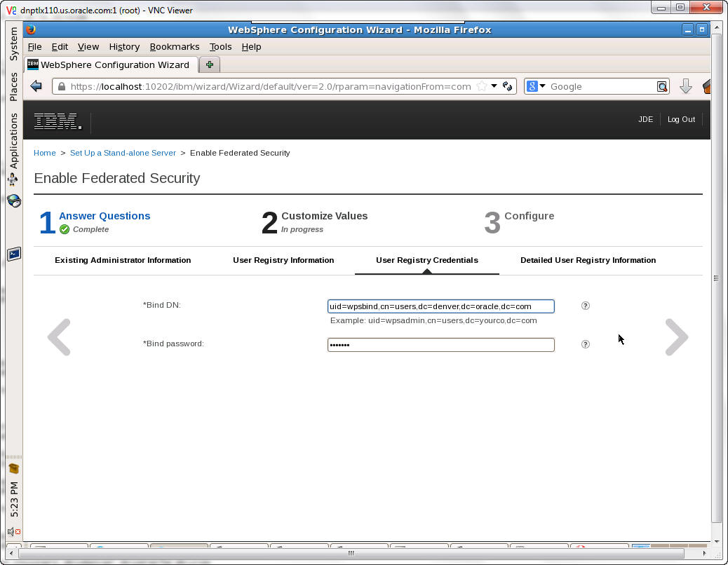This screenshot has height=565, width=728.
Task: Click the reload page icon
Action: pos(508,86)
